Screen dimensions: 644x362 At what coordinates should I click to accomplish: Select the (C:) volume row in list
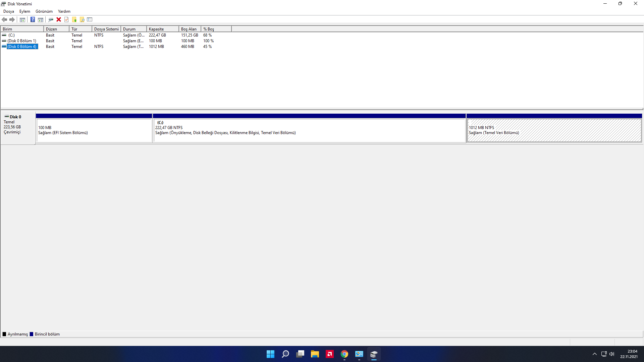click(12, 35)
